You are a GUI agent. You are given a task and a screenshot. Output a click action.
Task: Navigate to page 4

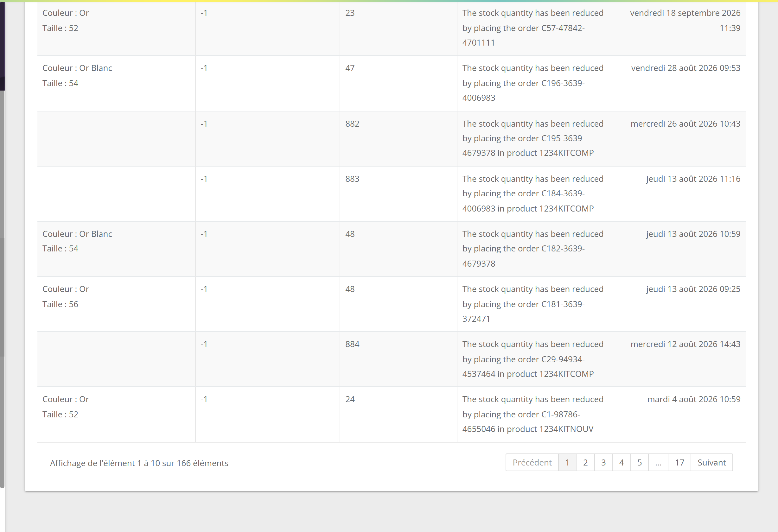click(622, 462)
